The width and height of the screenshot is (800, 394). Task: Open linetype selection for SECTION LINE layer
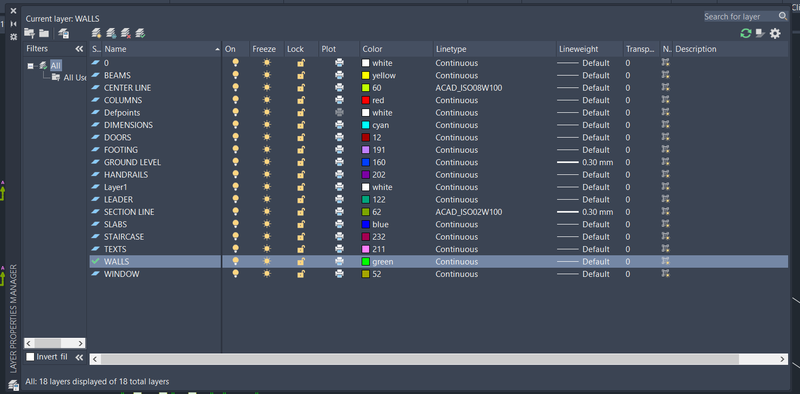pos(468,212)
